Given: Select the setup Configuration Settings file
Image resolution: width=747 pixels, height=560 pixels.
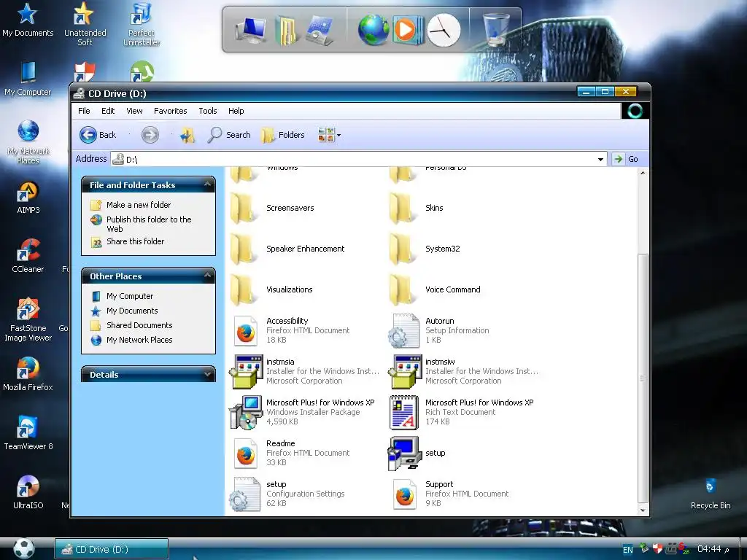Looking at the screenshot, I should coord(287,494).
